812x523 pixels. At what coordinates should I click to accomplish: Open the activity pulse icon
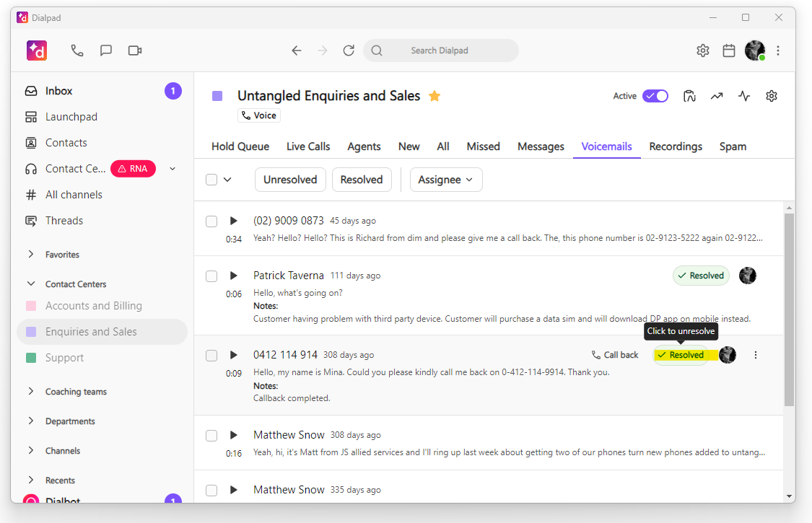[744, 96]
